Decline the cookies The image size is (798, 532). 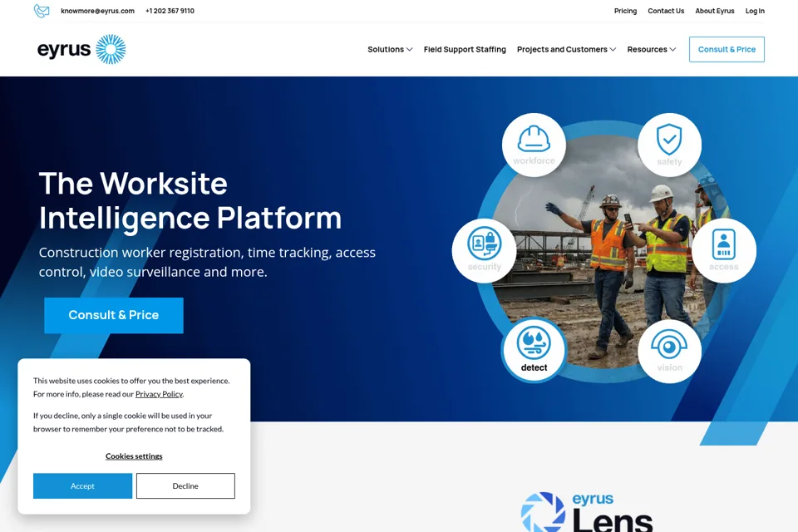tap(185, 485)
